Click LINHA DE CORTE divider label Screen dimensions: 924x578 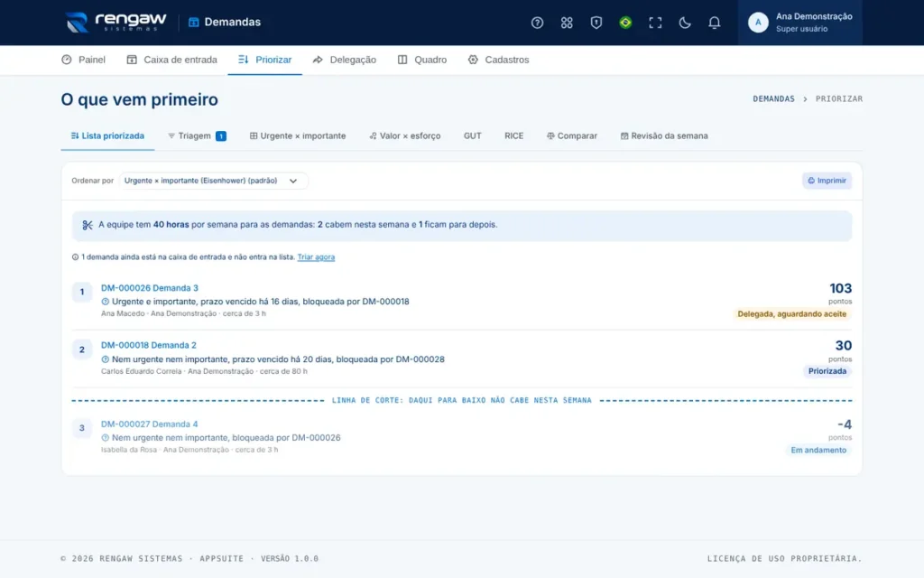(x=461, y=400)
